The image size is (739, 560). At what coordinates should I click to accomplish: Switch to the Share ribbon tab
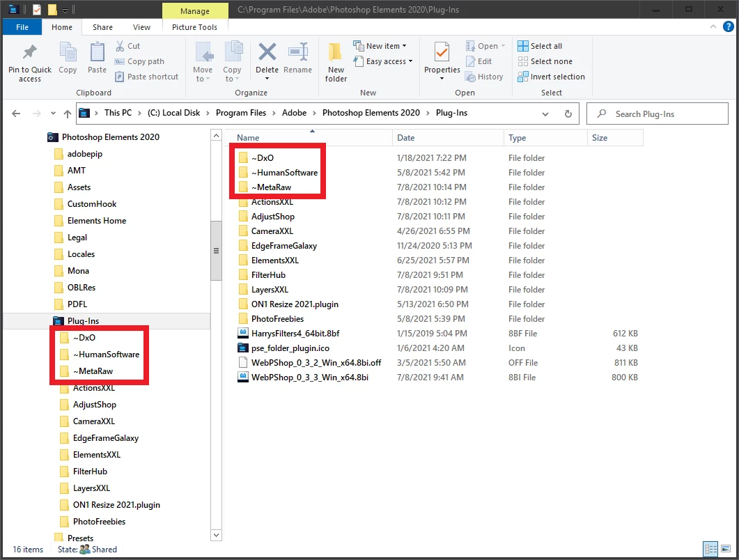click(x=102, y=27)
